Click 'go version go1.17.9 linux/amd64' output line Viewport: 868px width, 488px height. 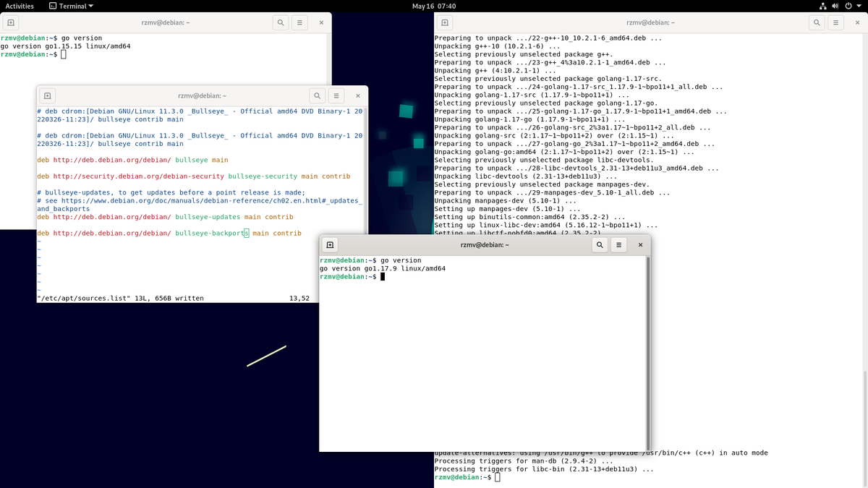tap(383, 268)
